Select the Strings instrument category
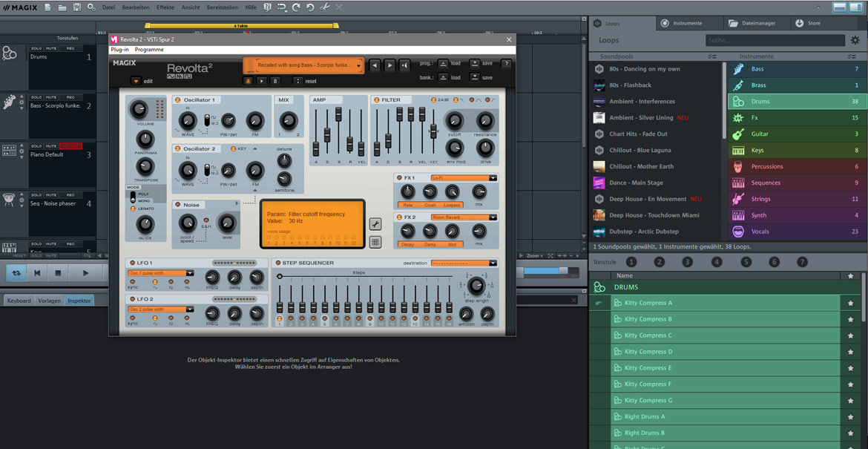The width and height of the screenshot is (868, 449). [795, 199]
